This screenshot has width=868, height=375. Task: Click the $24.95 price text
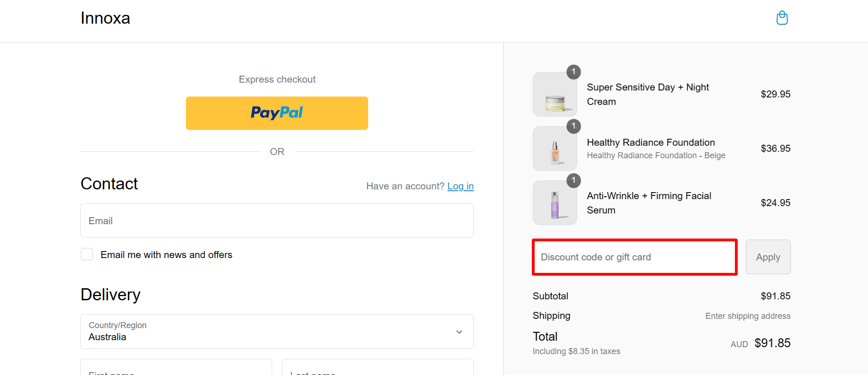775,203
